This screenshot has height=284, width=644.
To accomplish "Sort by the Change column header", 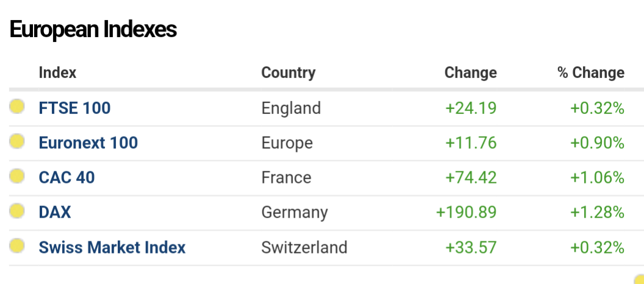I will [x=470, y=73].
